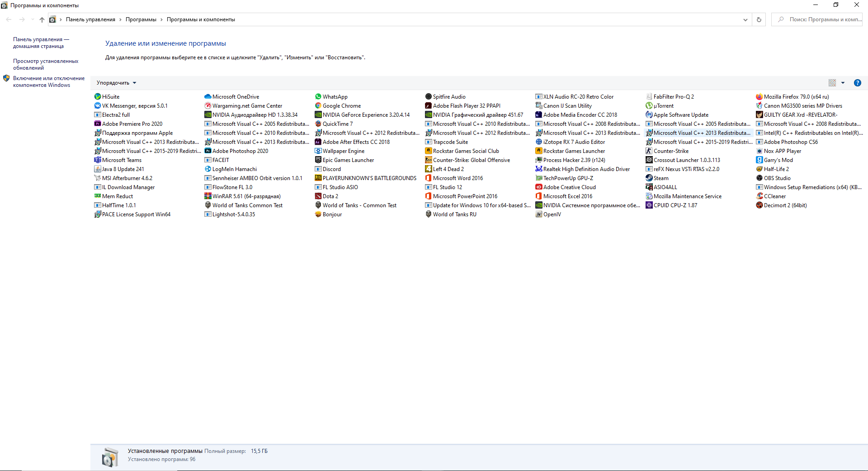Click the Google Chrome icon

pos(318,105)
